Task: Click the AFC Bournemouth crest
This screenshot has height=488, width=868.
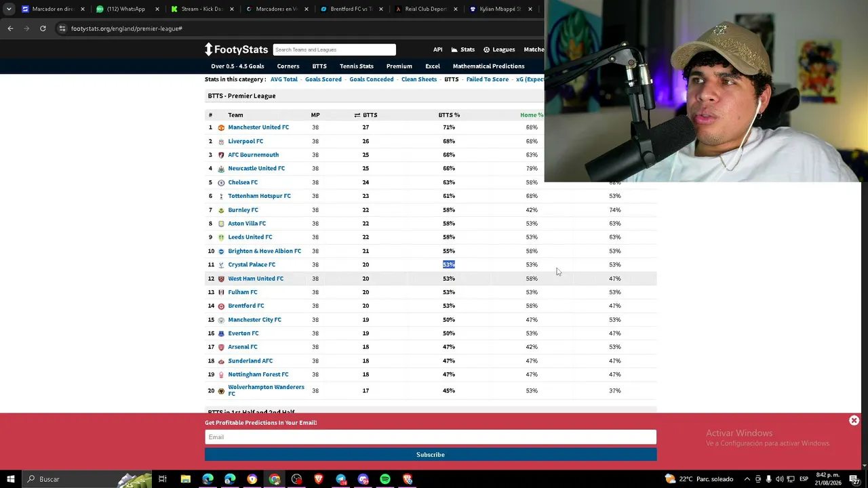Action: coord(221,155)
